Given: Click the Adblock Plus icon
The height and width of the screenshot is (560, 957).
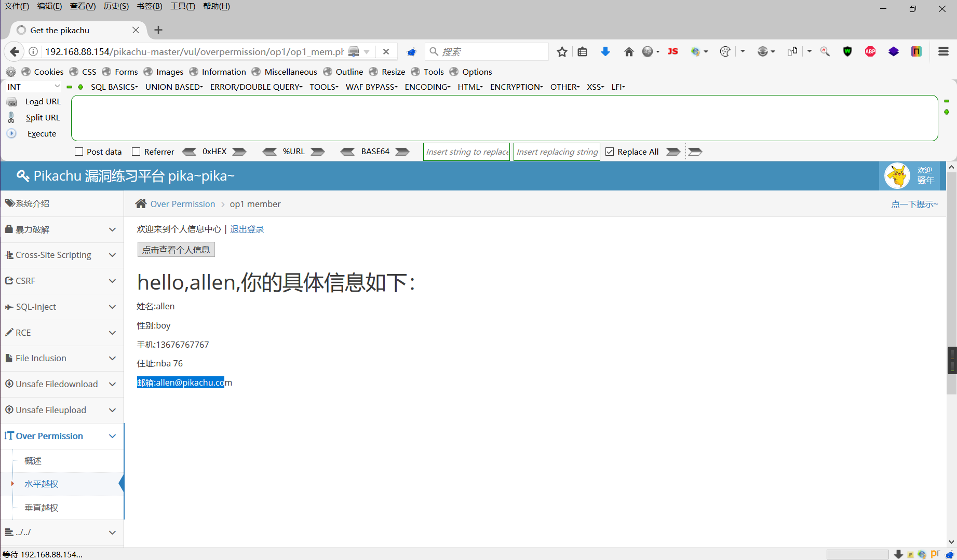Looking at the screenshot, I should pos(870,51).
